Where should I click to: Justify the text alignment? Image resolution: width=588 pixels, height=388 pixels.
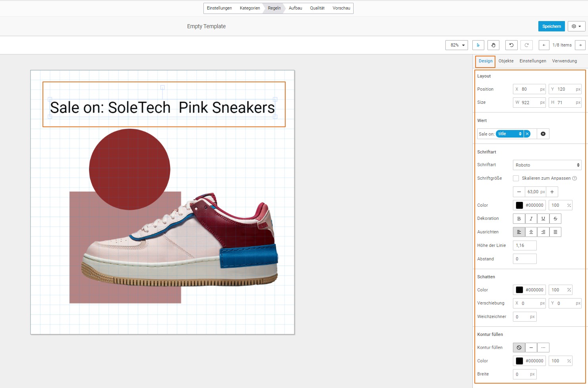555,232
